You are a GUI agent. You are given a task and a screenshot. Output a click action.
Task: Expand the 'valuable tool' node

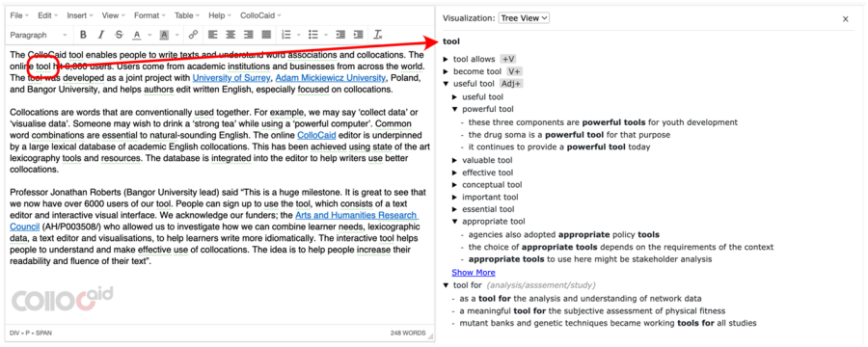point(455,161)
